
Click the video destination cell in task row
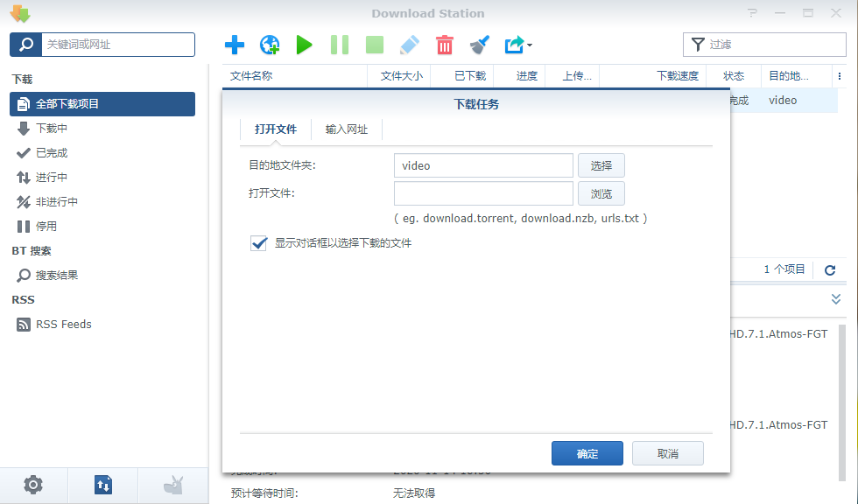click(783, 100)
